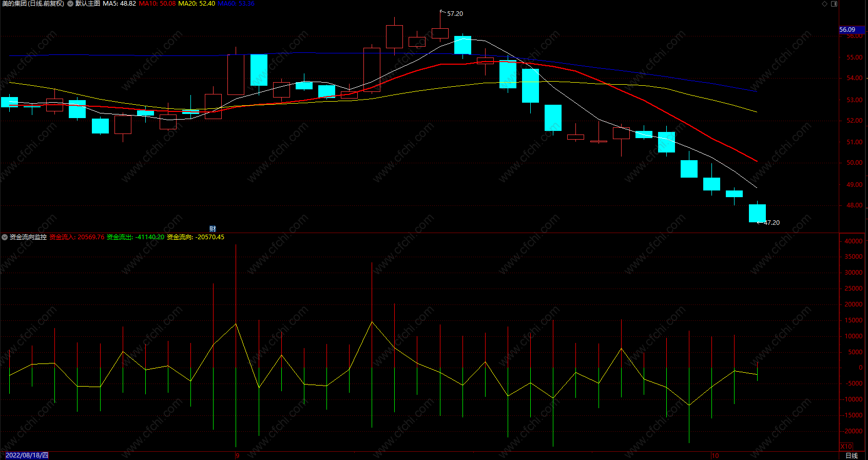This screenshot has width=868, height=460.
Task: Click the 日线 period button
Action: coord(852,456)
